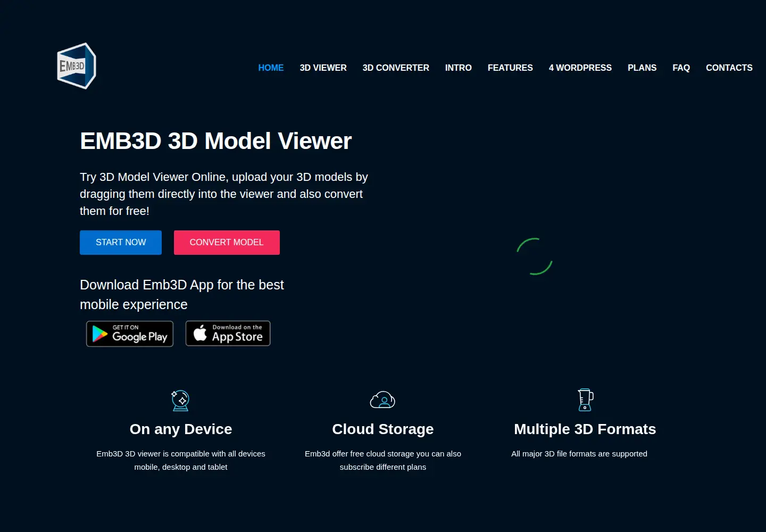Click the Cloud Storage cloud icon
The image size is (766, 532).
382,400
